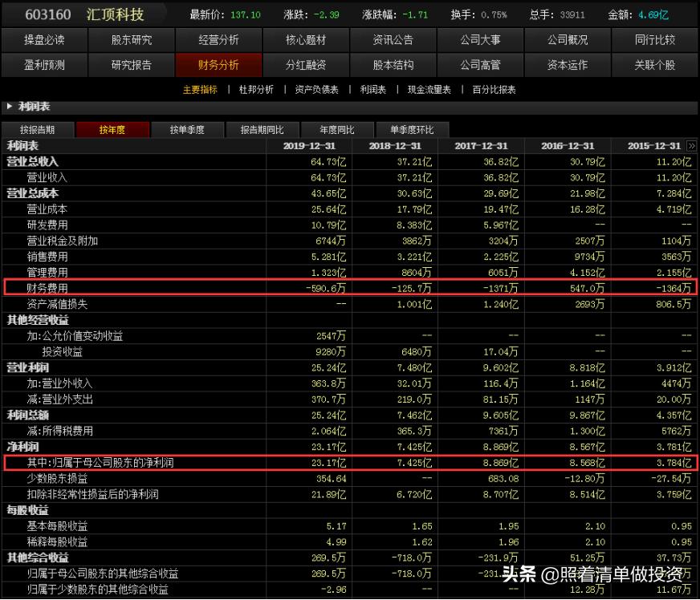This screenshot has height=600, width=700.
Task: Click 2016 财务费用 value 547.0万
Action: point(587,289)
